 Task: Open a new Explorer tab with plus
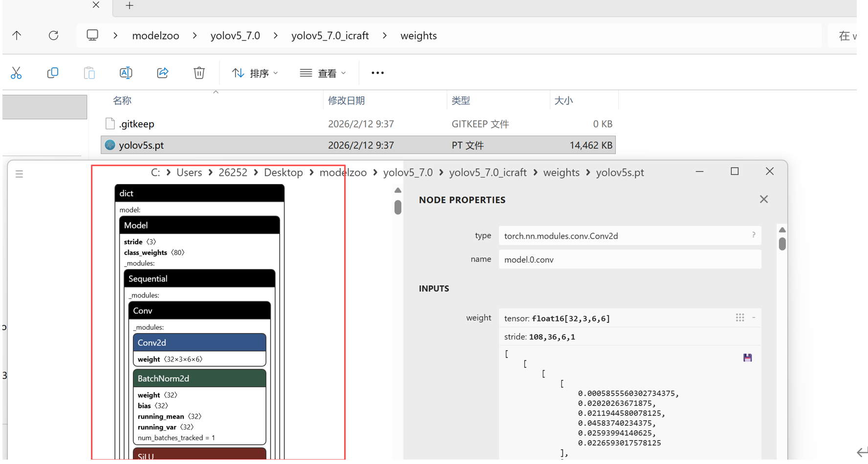pos(130,5)
